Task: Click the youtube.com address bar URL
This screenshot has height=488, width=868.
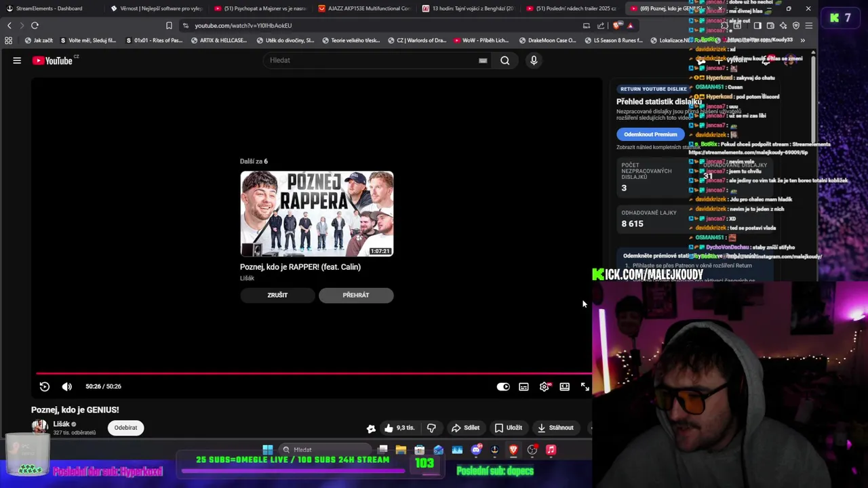Action: [243, 26]
